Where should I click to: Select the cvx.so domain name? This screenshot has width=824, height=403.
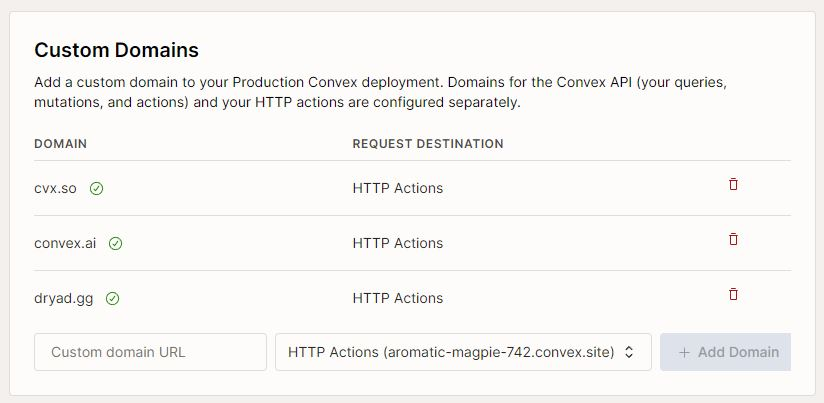pyautogui.click(x=55, y=188)
